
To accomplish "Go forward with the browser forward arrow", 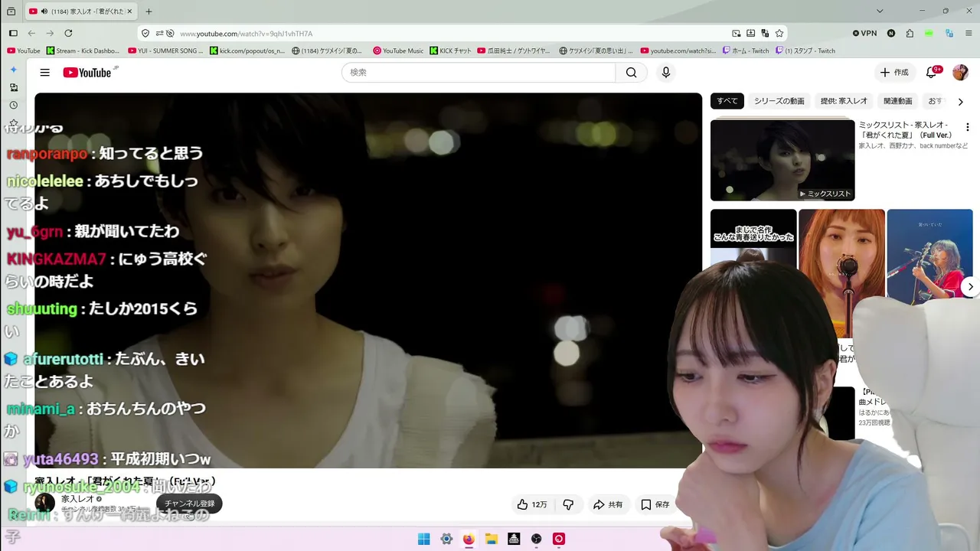I will 50,34.
